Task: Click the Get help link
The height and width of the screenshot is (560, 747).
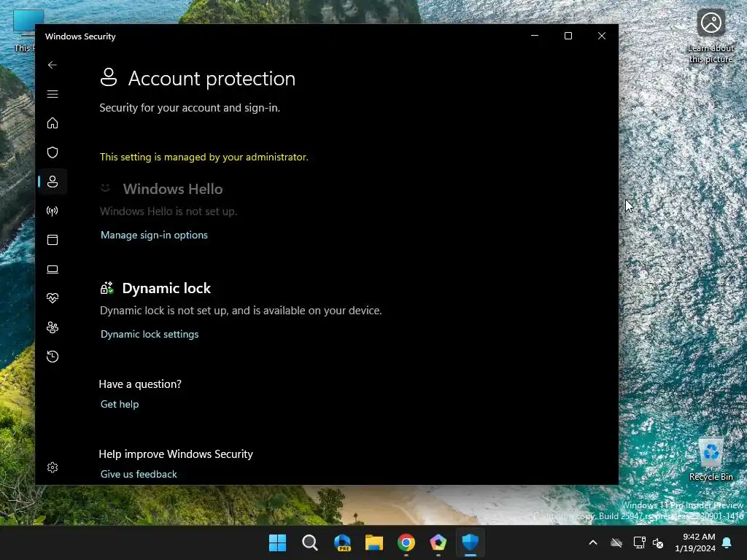Action: pos(120,404)
